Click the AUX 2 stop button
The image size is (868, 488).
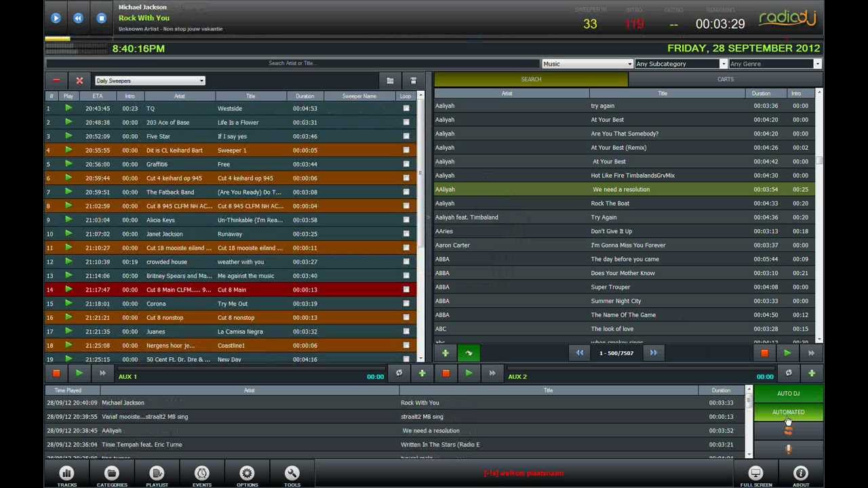(446, 373)
